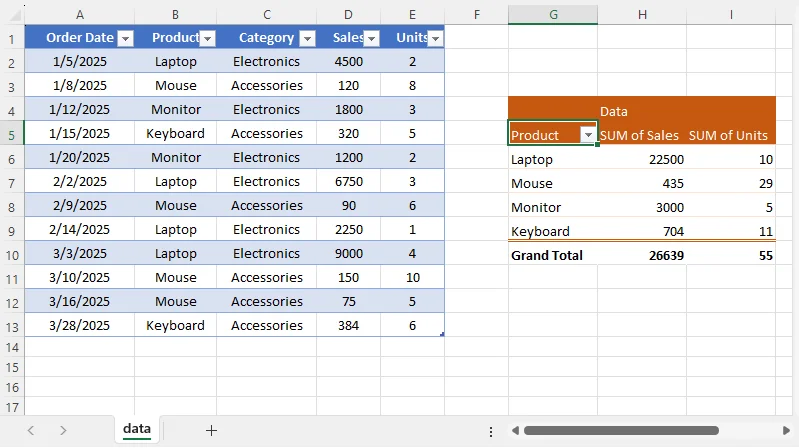Select the date cell 3/28/2025
This screenshot has height=448, width=799.
pos(80,325)
